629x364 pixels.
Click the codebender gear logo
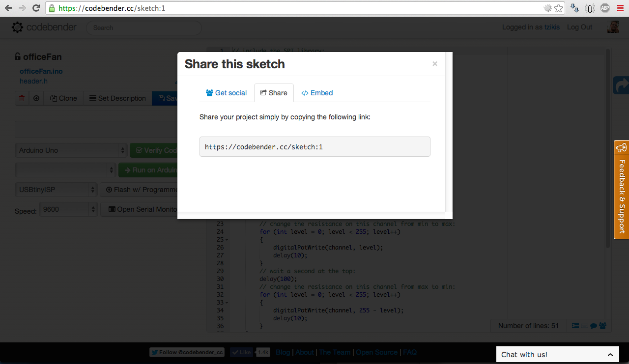[18, 28]
